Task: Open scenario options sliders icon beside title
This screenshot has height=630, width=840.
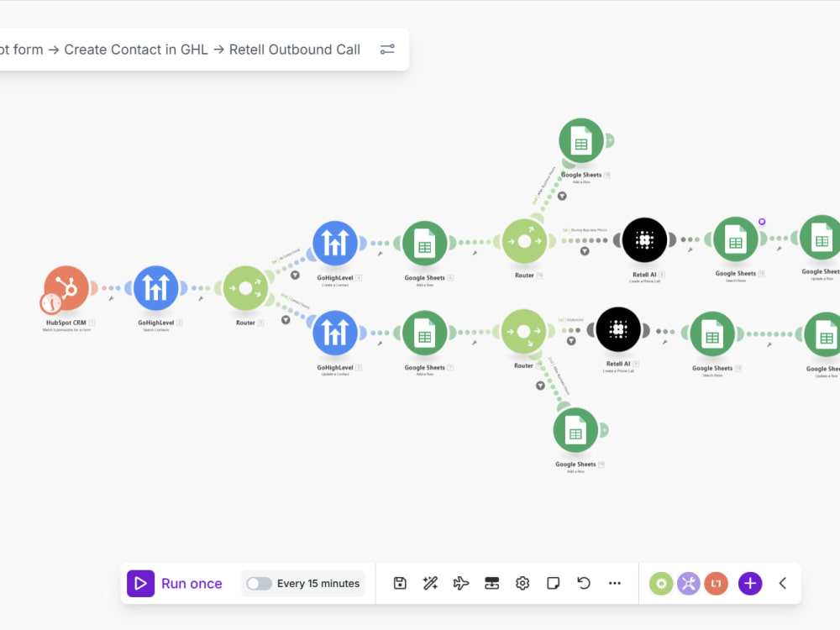Action: (x=387, y=50)
